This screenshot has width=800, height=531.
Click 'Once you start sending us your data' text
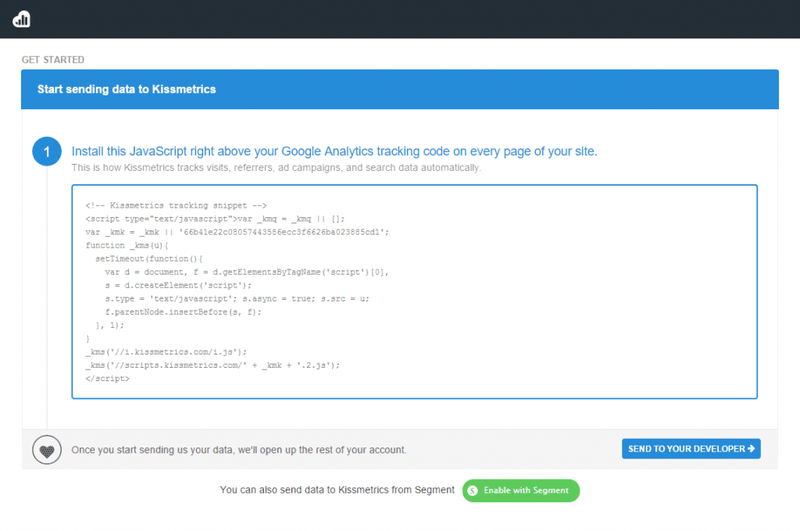[x=239, y=450]
